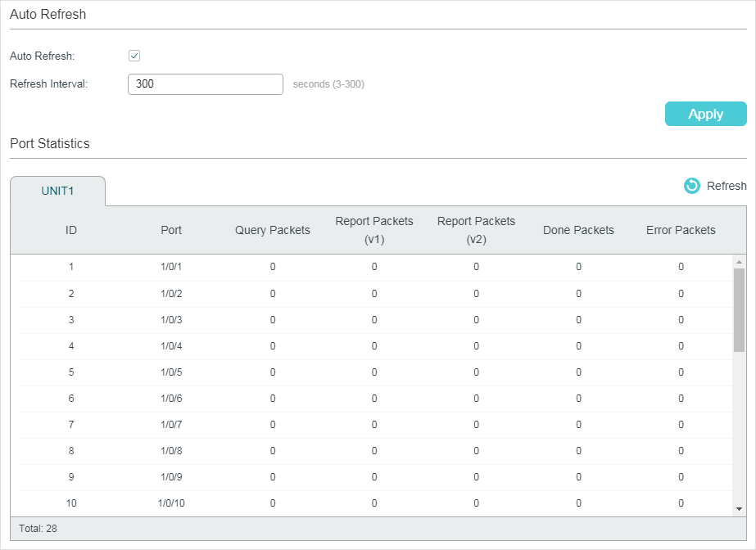This screenshot has height=550, width=756.
Task: Click the Report Packets (v2) header
Action: 476,230
